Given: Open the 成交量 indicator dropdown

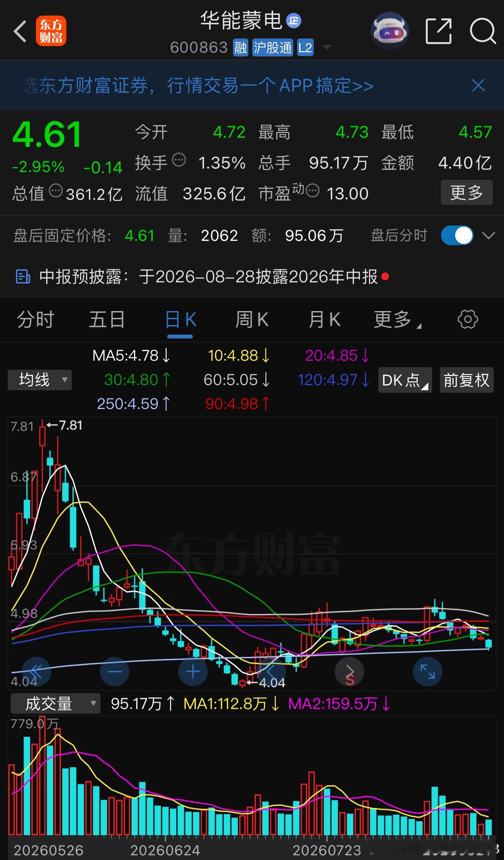Looking at the screenshot, I should tap(56, 704).
